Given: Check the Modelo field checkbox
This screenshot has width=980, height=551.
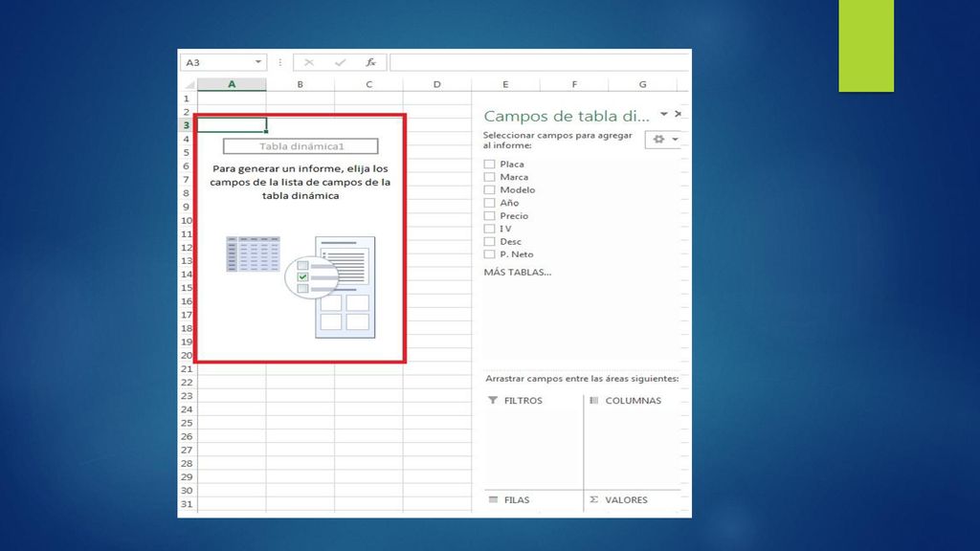Looking at the screenshot, I should tap(489, 190).
